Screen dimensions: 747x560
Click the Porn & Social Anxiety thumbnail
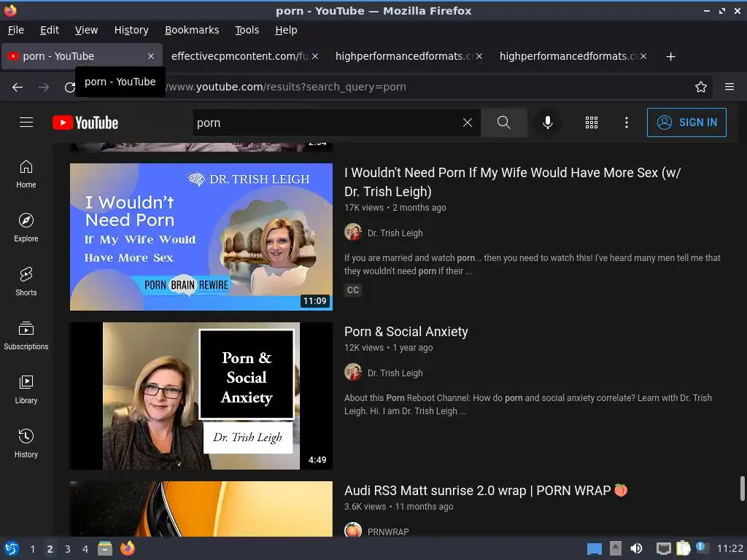201,396
